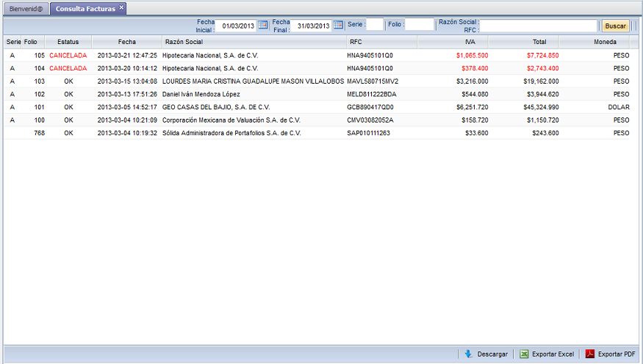Click the Descargar download arrow icon
643x364 pixels.
click(x=468, y=354)
